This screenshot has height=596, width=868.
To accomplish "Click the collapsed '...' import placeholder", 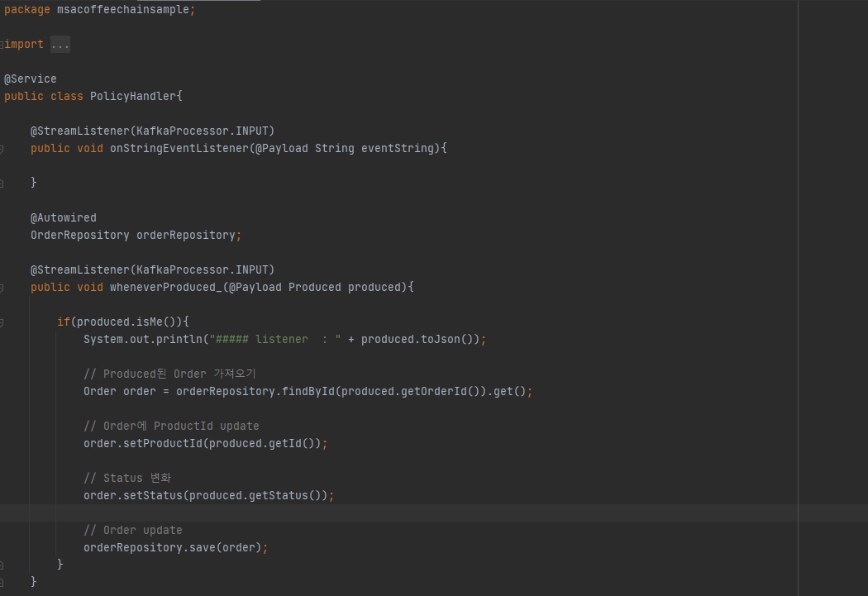I will click(x=60, y=45).
